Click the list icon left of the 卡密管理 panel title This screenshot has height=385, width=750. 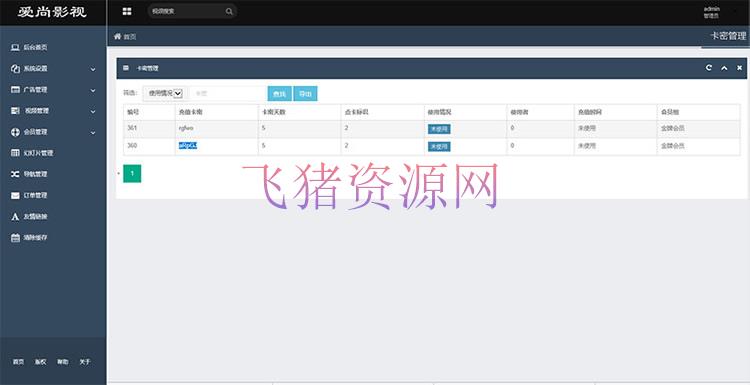(x=126, y=68)
